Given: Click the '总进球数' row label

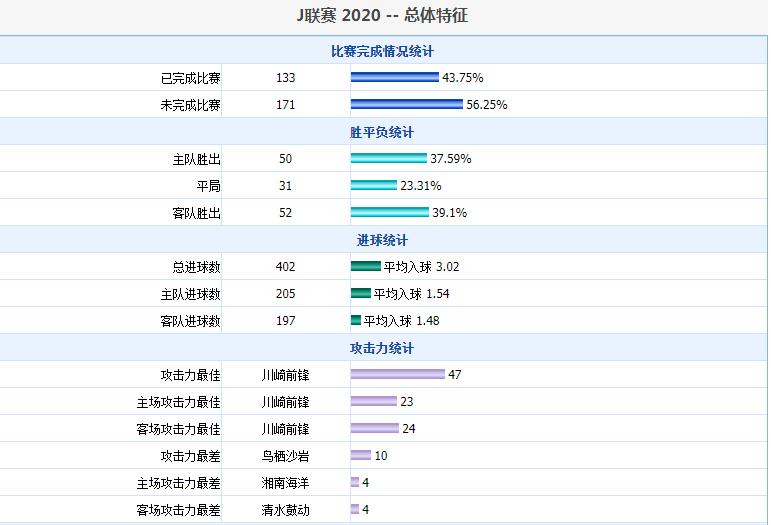Looking at the screenshot, I should pos(196,267).
